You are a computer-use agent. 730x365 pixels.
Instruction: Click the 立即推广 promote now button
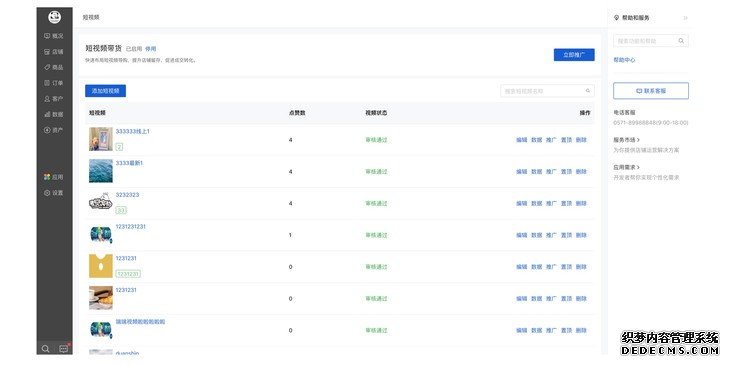pos(574,54)
